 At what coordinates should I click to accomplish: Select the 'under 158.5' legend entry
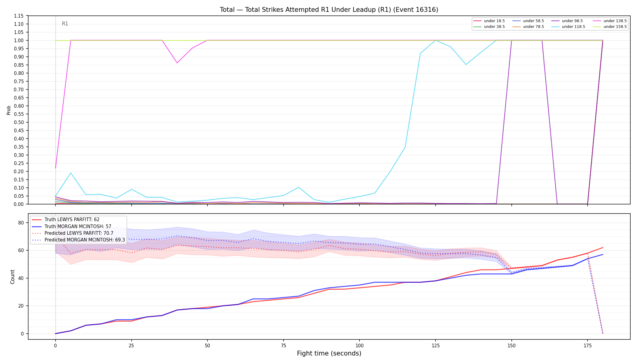click(x=610, y=27)
